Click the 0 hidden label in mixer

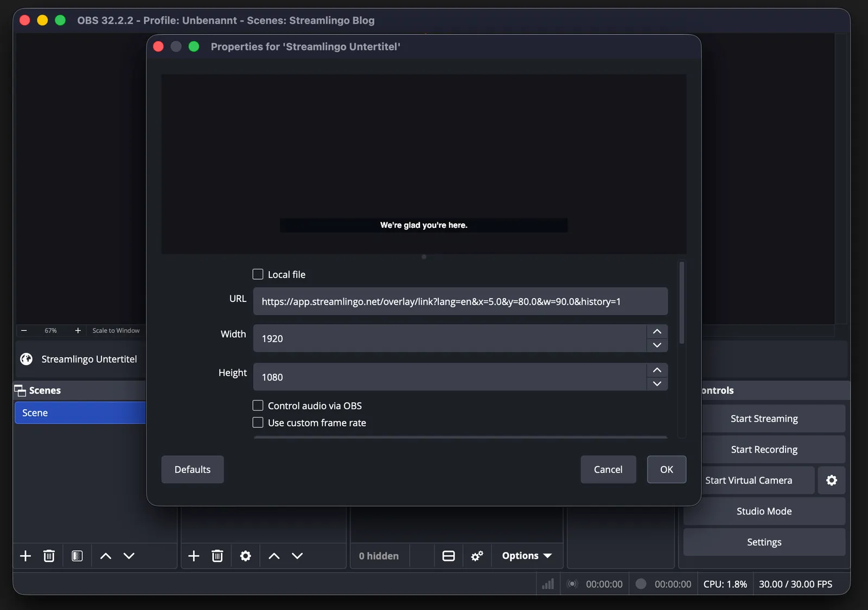pos(379,556)
